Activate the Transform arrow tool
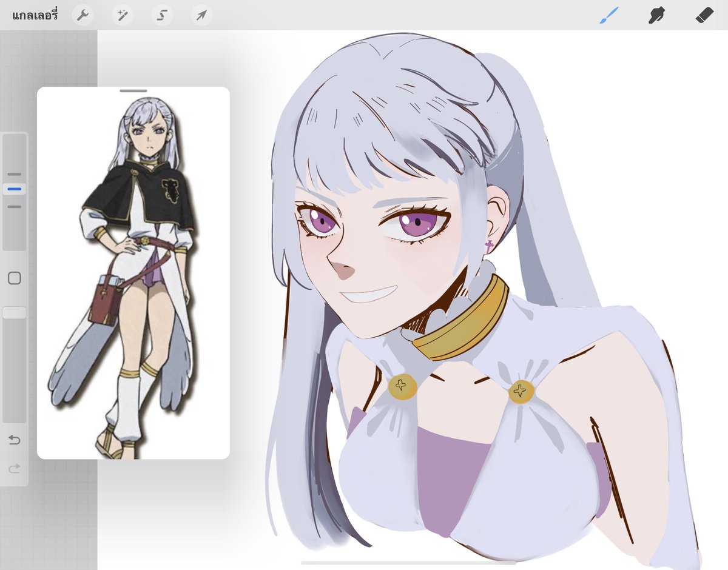728x570 pixels. point(201,15)
